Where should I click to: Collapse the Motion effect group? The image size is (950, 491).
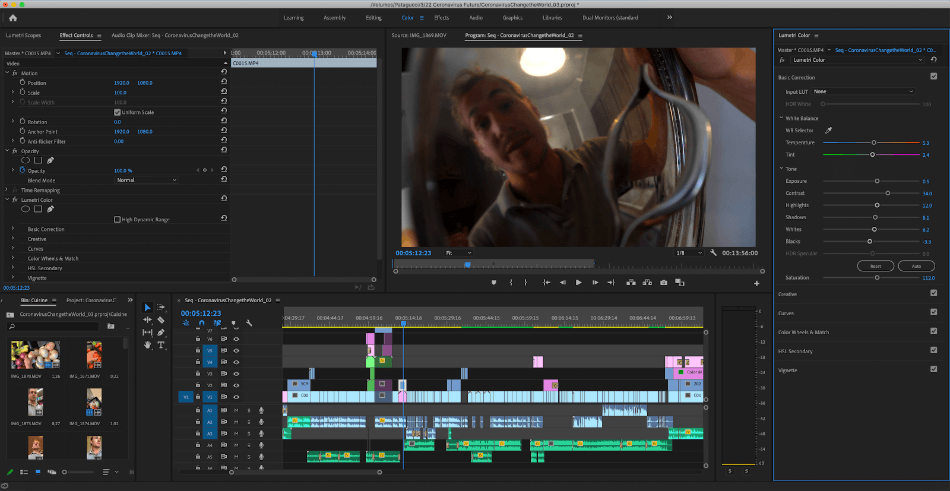tap(7, 73)
